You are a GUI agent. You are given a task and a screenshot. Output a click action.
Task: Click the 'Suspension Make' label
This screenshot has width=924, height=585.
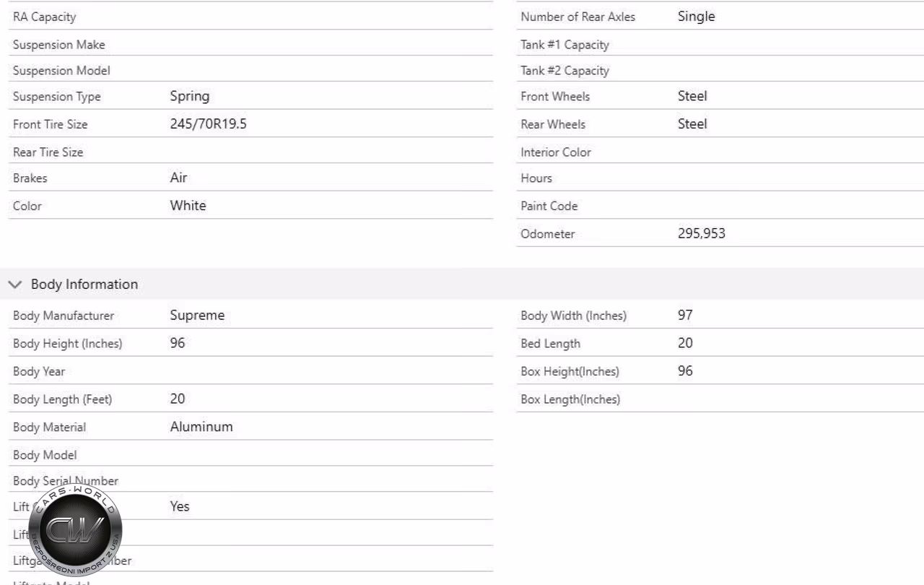click(x=58, y=45)
